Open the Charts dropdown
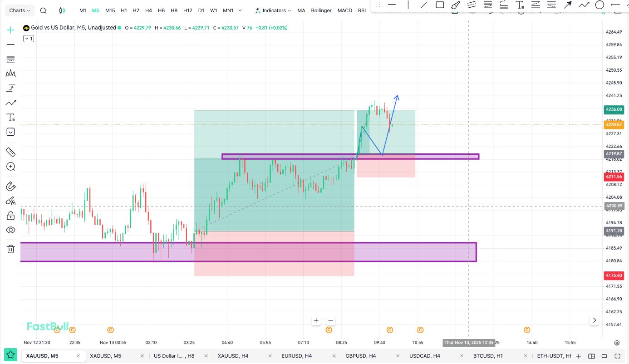Viewport: 629px width, 364px height. pyautogui.click(x=20, y=10)
